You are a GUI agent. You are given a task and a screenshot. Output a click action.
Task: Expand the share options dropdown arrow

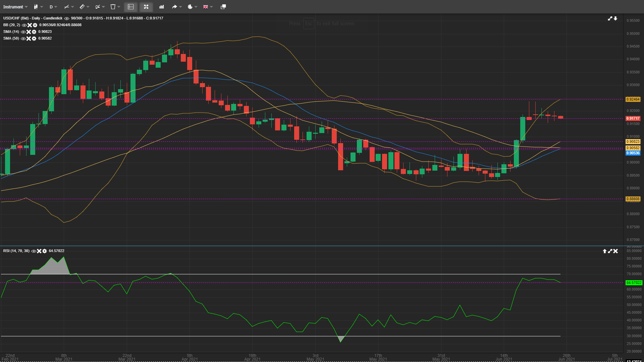pyautogui.click(x=180, y=7)
